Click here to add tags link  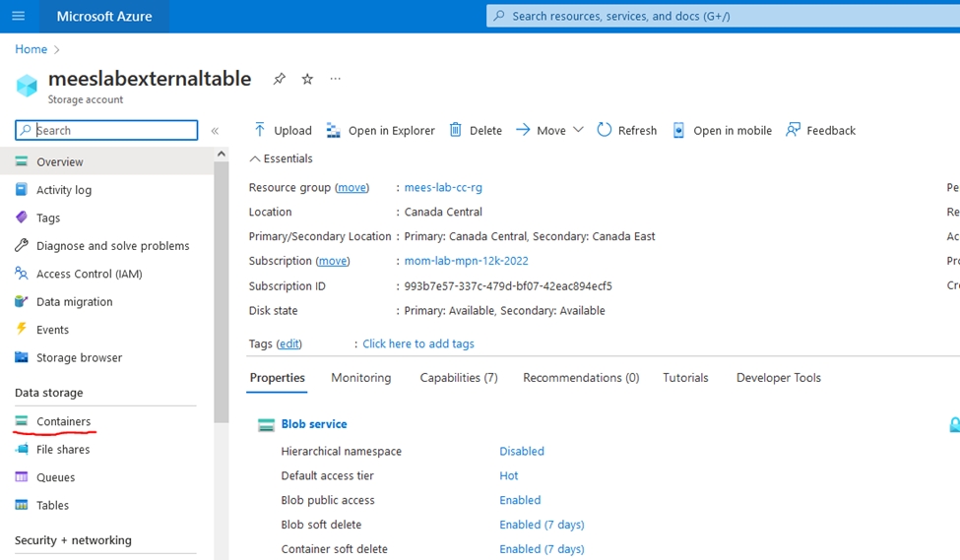(418, 343)
